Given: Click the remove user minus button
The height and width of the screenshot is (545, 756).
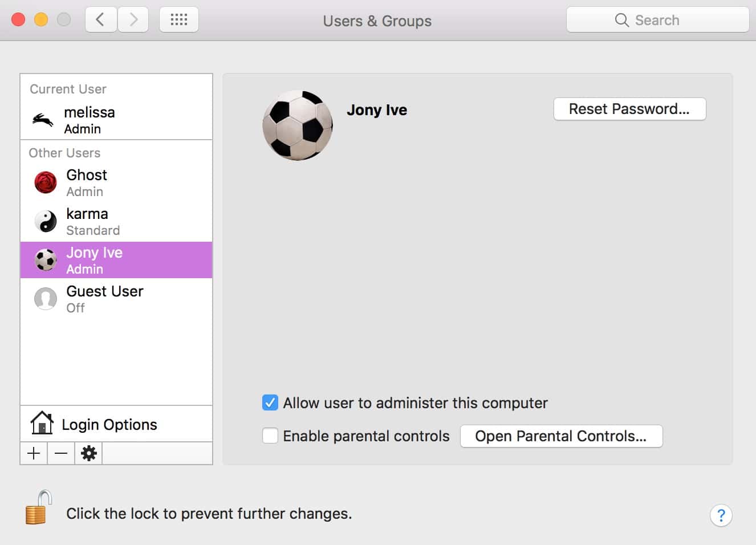Looking at the screenshot, I should [61, 453].
